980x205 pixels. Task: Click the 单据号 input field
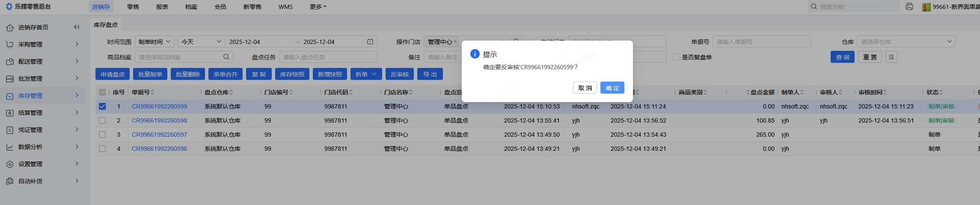tap(761, 41)
